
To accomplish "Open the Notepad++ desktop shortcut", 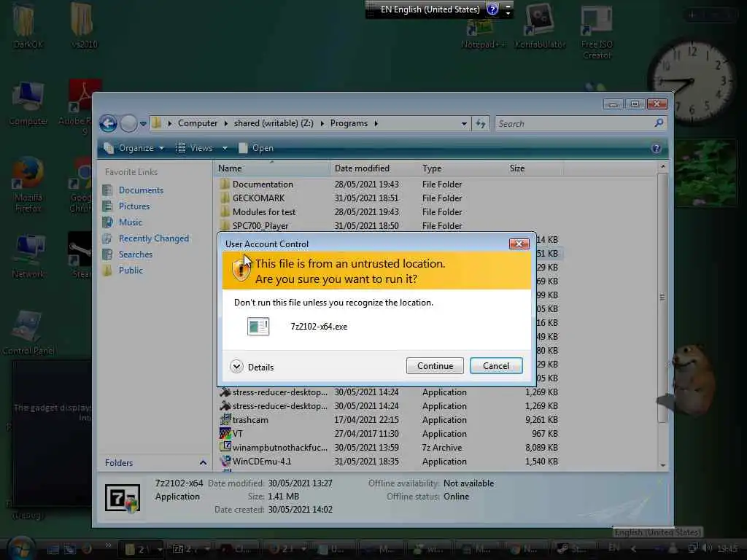I will (x=483, y=34).
